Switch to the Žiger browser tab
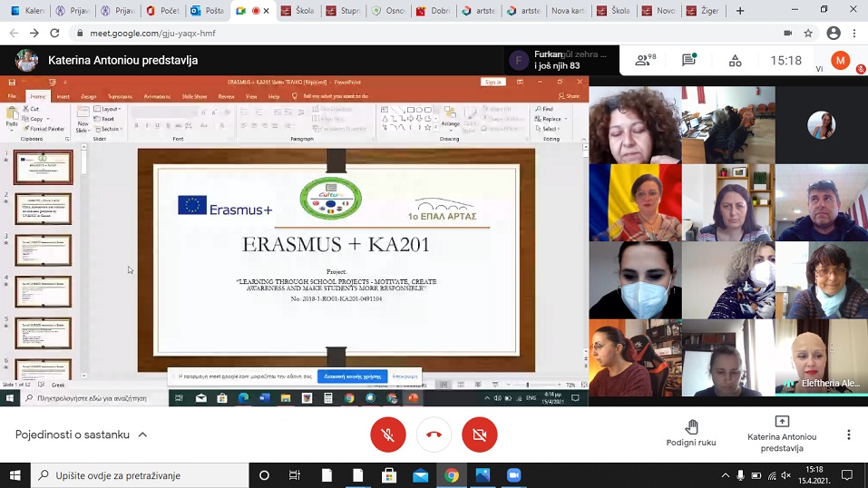 [704, 11]
